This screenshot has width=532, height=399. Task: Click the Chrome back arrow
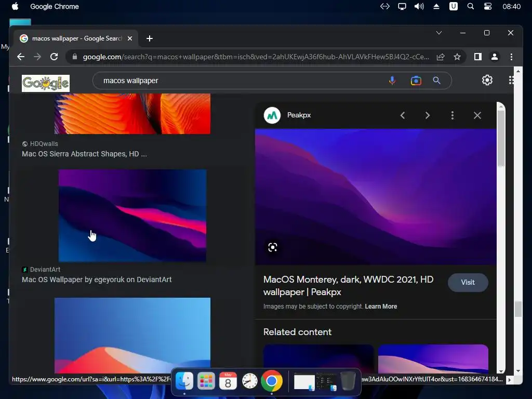click(21, 57)
